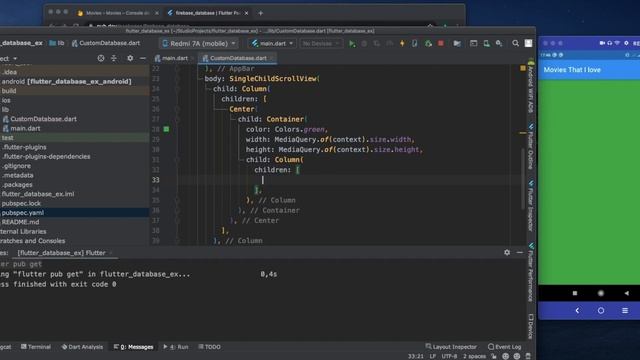Screen dimensions: 640x360
Task: Select the test folder in project tree
Action: 7,138
